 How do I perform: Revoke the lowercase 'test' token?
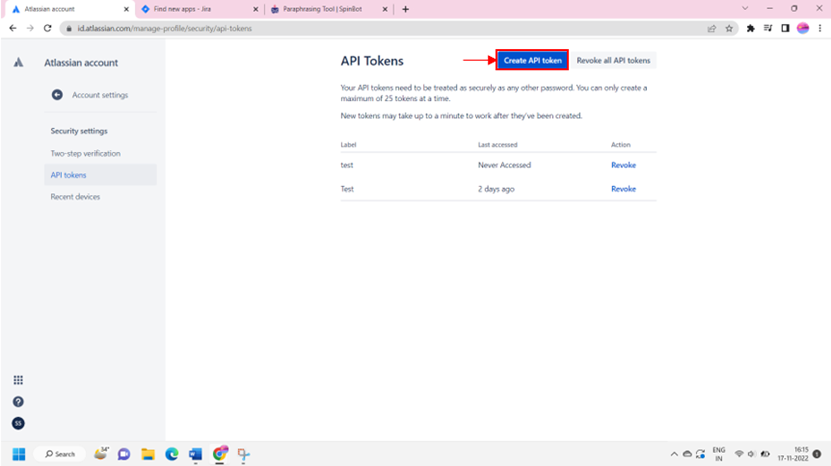pos(623,165)
